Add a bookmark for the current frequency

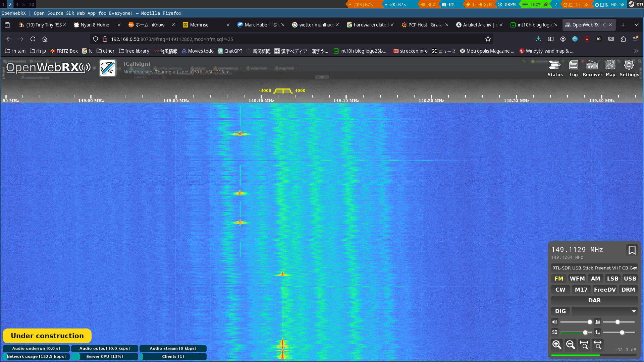coord(632,250)
